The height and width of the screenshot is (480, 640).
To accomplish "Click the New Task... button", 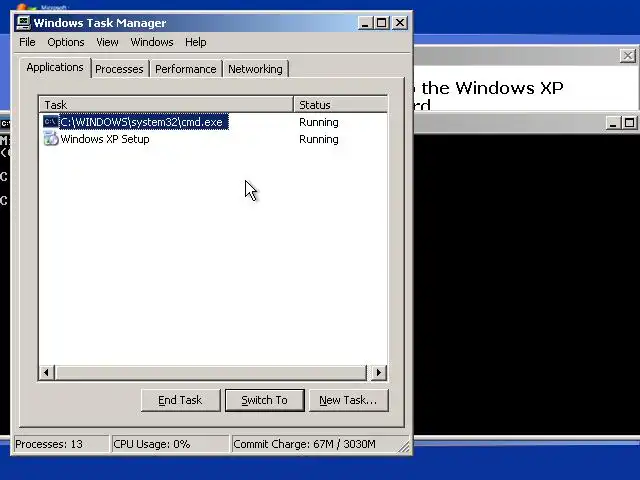I will pos(348,400).
